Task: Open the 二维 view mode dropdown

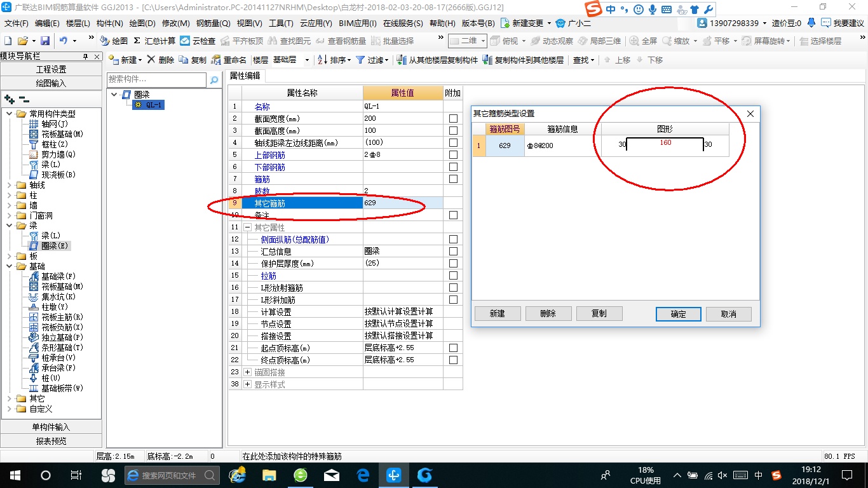Action: pos(484,41)
